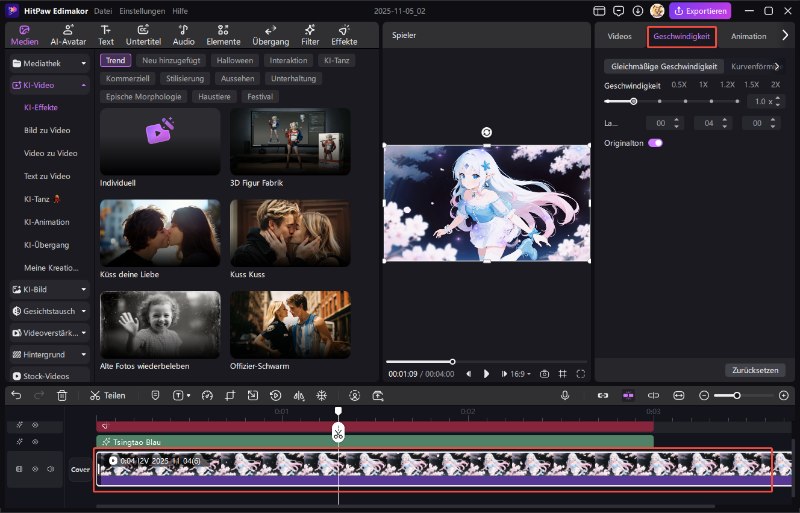Click the microphone voice-over icon
The width and height of the screenshot is (800, 513).
[565, 395]
